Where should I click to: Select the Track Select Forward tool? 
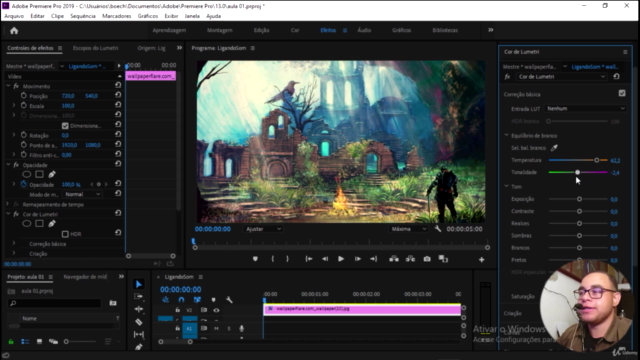[x=139, y=296]
